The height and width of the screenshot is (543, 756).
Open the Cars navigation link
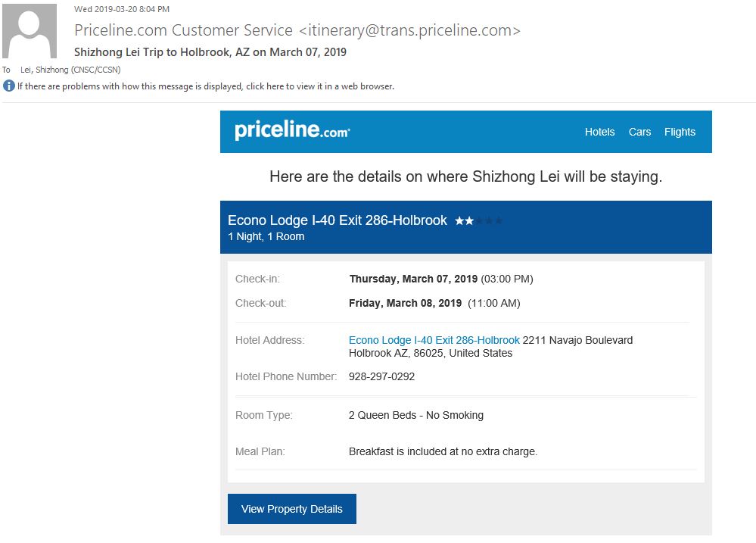point(639,132)
